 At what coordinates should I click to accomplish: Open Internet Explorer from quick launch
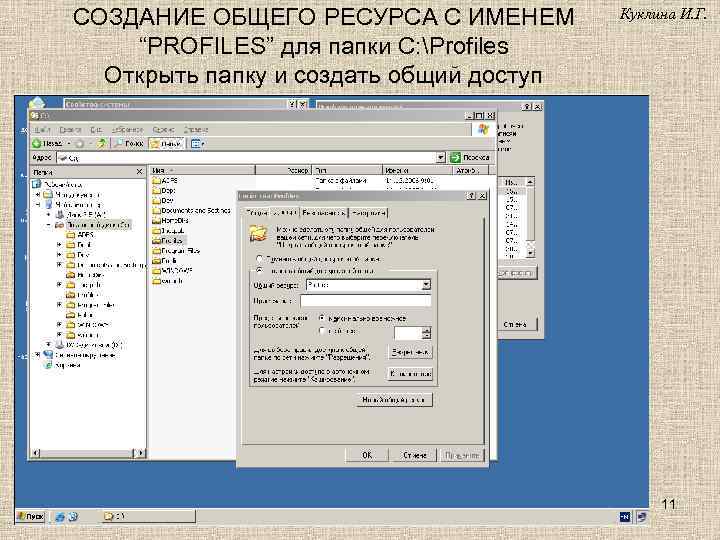pos(60,517)
